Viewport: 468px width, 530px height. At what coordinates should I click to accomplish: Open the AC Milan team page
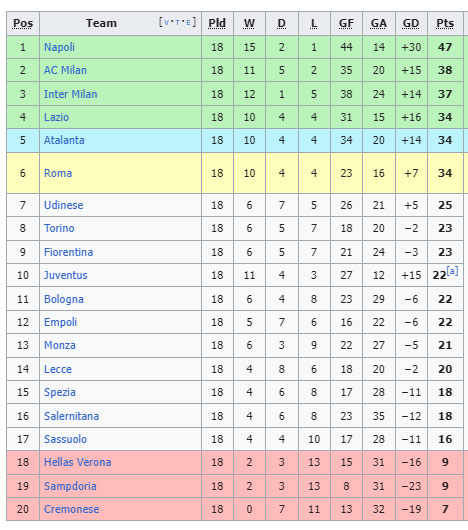pyautogui.click(x=65, y=70)
